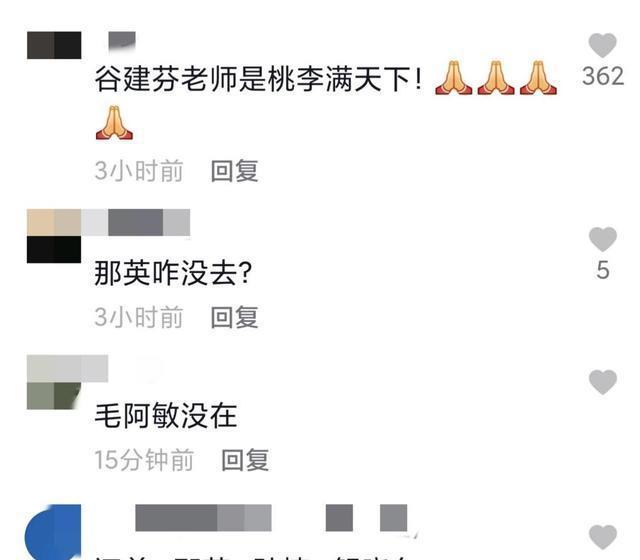This screenshot has height=560, width=640.
Task: Click 回复 next to 15分钟前
Action: point(245,460)
